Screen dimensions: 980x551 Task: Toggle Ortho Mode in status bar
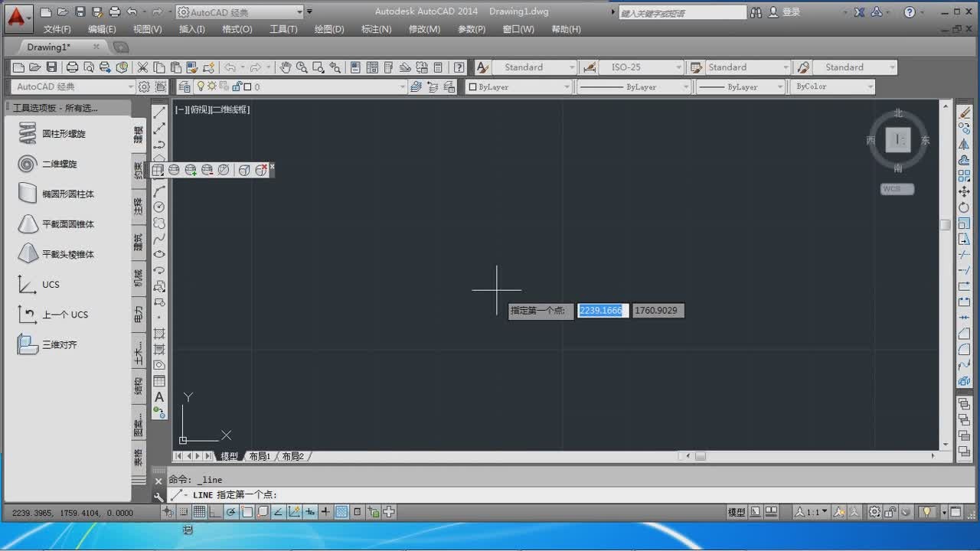tap(216, 512)
